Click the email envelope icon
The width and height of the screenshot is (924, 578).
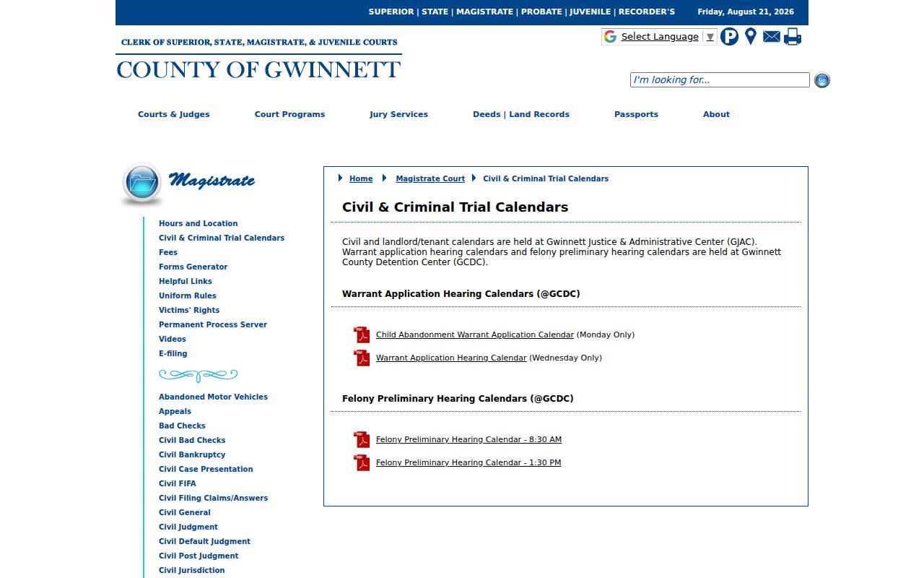point(772,37)
